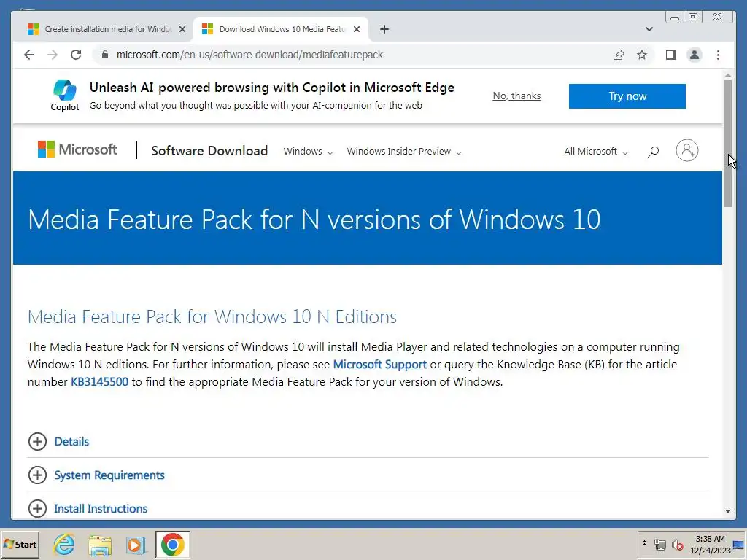The width and height of the screenshot is (747, 560).
Task: Click the Show desktop tray icon
Action: (x=738, y=545)
